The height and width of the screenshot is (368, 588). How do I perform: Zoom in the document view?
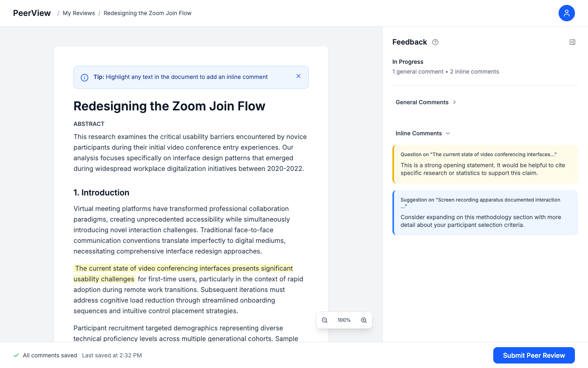coord(364,320)
